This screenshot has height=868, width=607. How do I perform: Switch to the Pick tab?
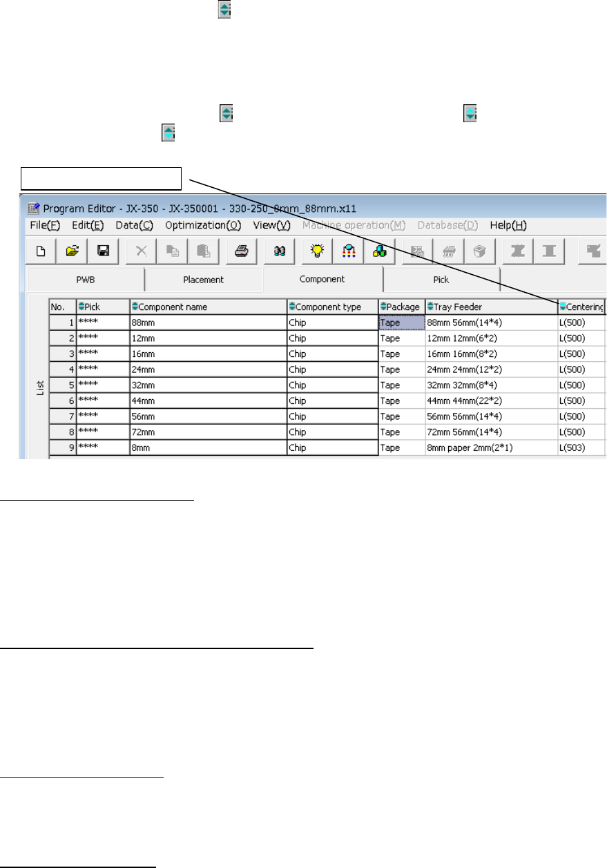441,280
